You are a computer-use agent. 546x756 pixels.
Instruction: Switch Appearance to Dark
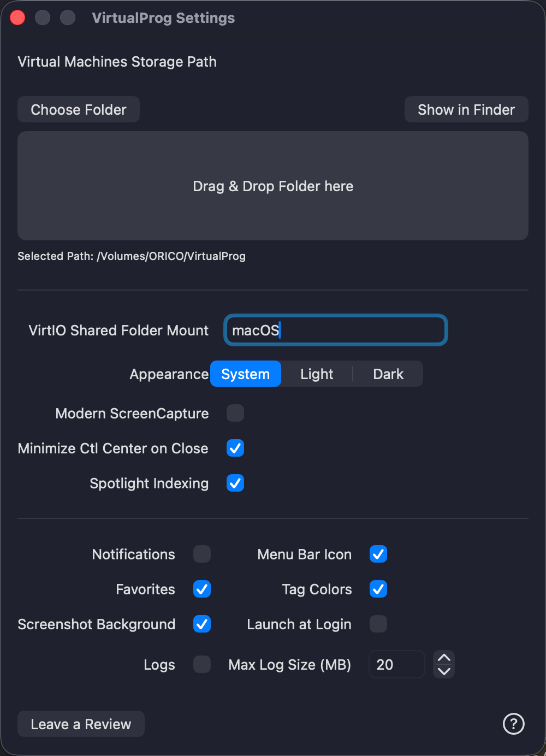pyautogui.click(x=388, y=374)
